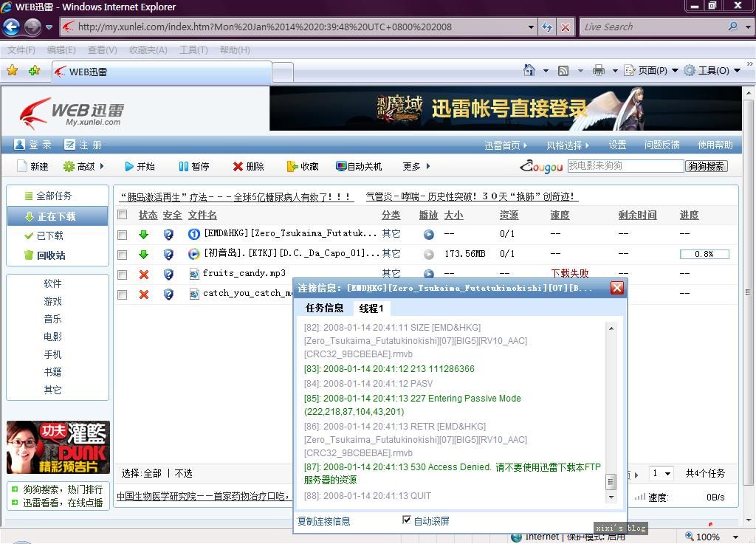Click the IE Forward navigation arrow
The height and width of the screenshot is (544, 756).
click(32, 27)
